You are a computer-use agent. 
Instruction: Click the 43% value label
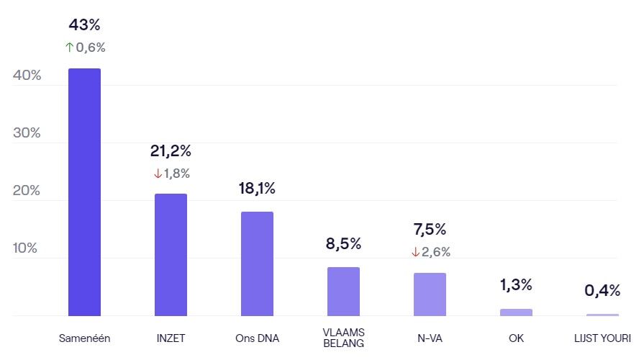pyautogui.click(x=84, y=25)
